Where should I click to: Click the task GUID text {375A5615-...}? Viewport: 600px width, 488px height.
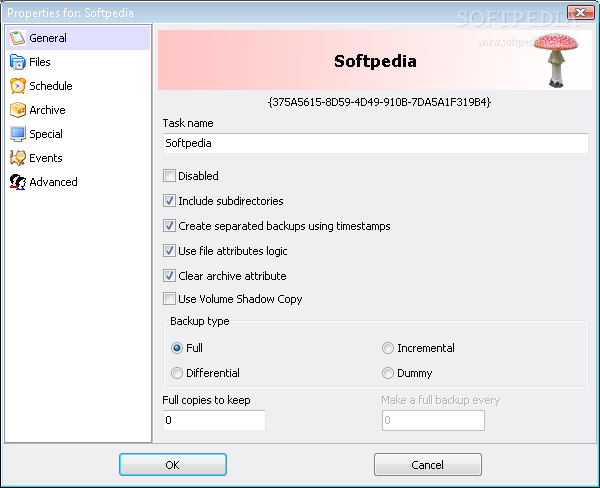[x=379, y=102]
